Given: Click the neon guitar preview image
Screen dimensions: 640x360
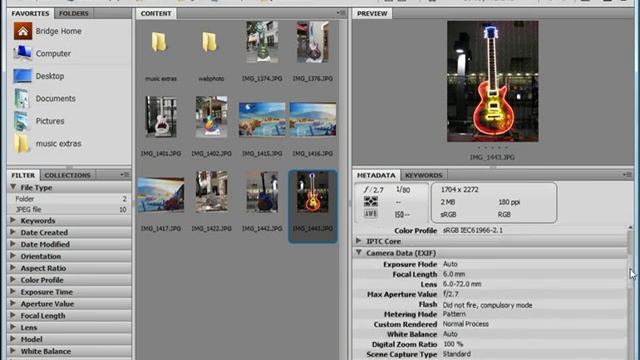Looking at the screenshot, I should pos(493,81).
